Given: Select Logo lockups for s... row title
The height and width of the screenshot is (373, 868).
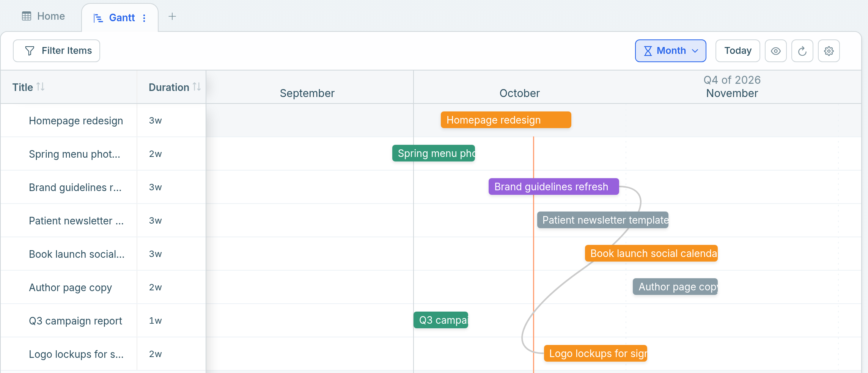Looking at the screenshot, I should point(76,354).
